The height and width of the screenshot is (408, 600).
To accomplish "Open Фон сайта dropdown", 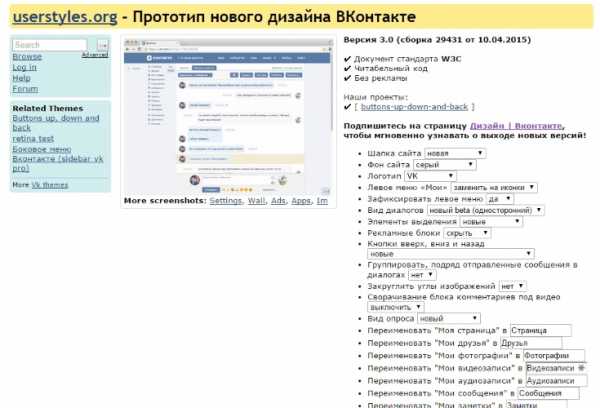I will point(445,165).
